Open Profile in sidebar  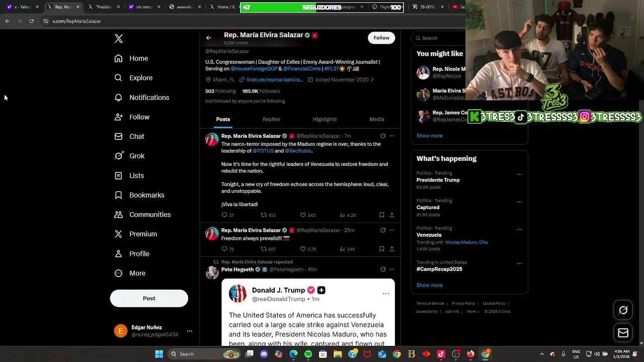click(x=132, y=254)
